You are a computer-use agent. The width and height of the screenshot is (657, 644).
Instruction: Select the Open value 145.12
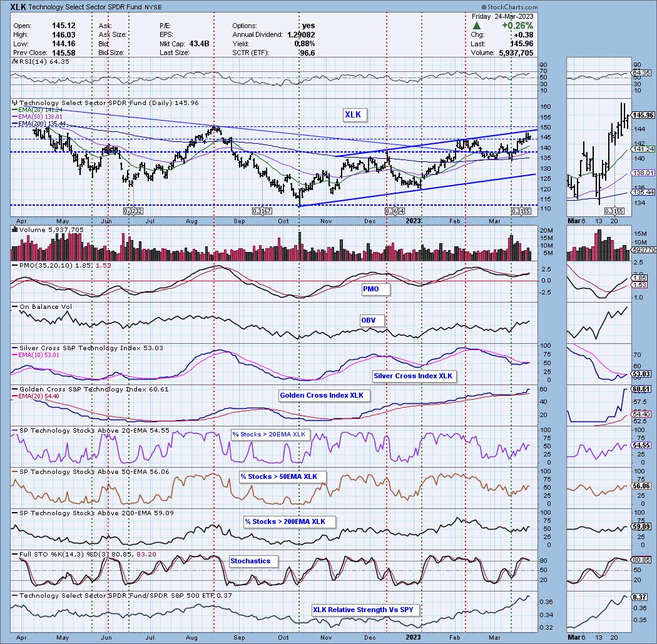coord(64,26)
